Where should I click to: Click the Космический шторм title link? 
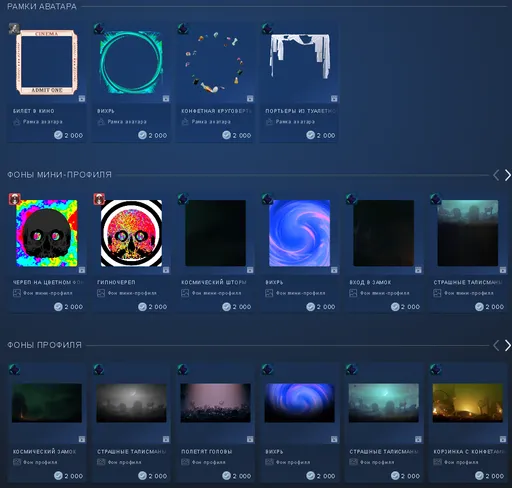tap(214, 282)
